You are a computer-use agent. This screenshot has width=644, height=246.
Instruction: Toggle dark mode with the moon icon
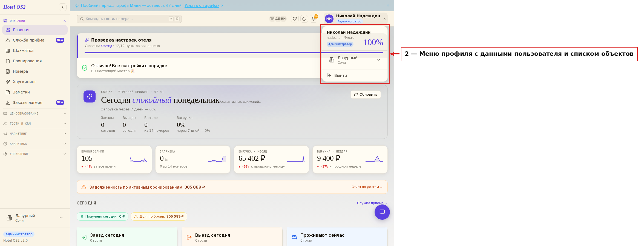(304, 19)
